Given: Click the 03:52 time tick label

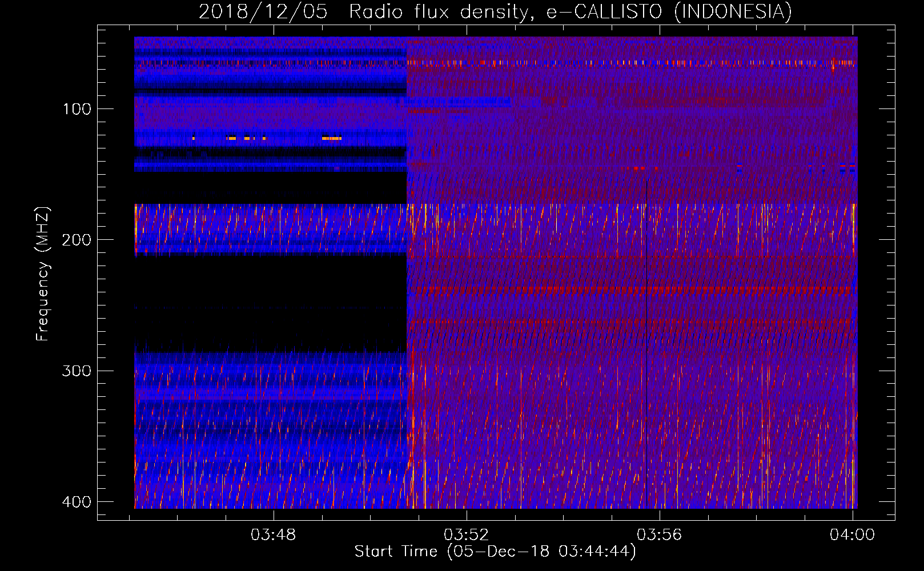Looking at the screenshot, I should click(467, 534).
